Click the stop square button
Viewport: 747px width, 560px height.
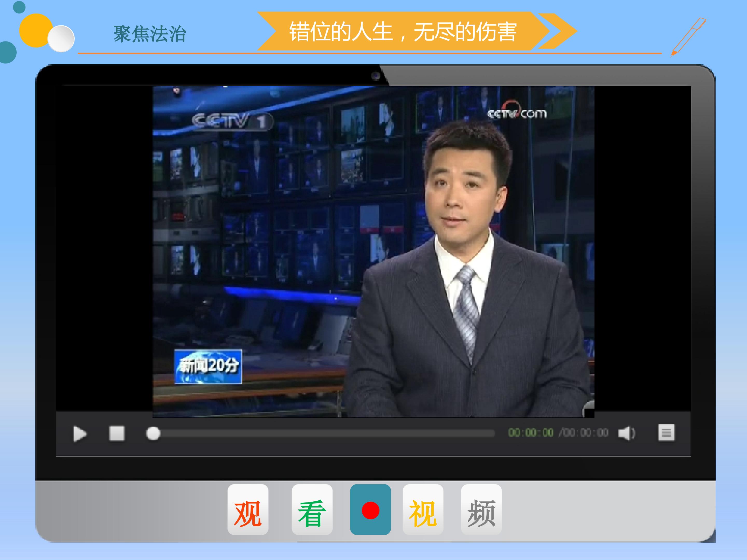117,433
